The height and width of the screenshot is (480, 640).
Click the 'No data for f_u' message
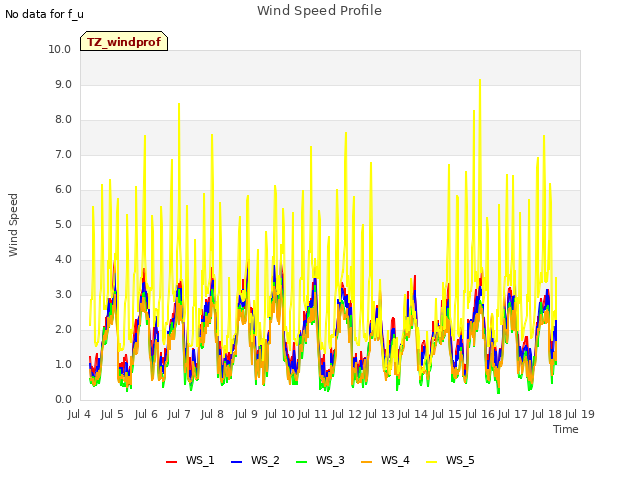[x=44, y=14]
